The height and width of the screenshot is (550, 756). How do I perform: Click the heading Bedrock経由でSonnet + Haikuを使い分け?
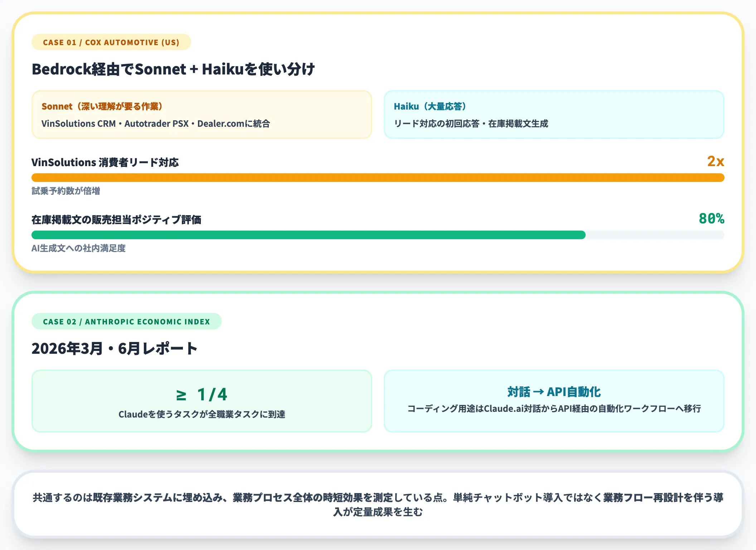coord(173,69)
